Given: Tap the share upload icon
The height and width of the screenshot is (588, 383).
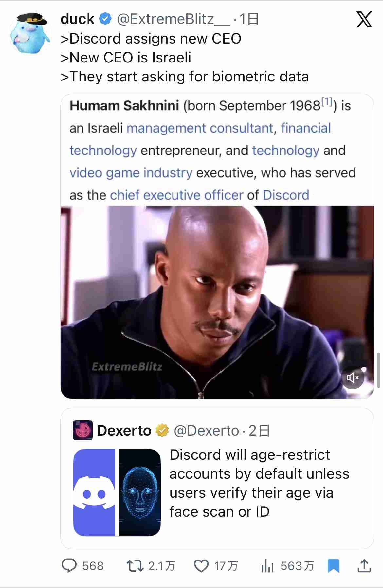Looking at the screenshot, I should tap(364, 566).
